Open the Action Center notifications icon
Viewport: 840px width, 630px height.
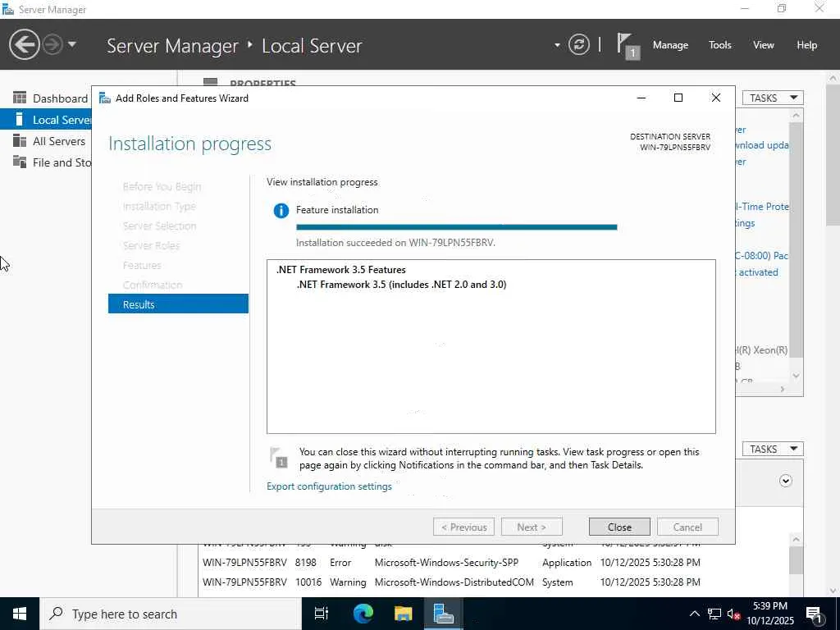(815, 614)
